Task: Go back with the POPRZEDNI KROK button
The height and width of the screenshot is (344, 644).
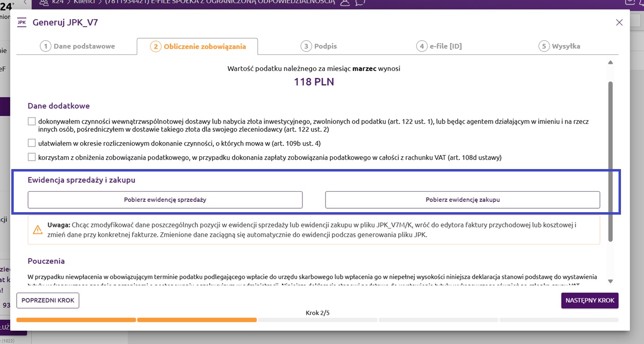Action: click(48, 300)
